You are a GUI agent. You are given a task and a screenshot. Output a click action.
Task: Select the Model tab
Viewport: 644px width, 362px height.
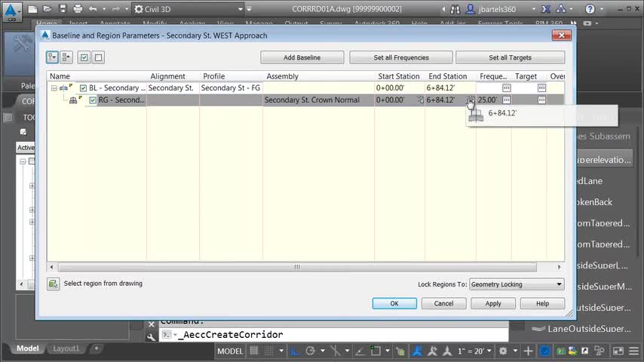pyautogui.click(x=27, y=348)
